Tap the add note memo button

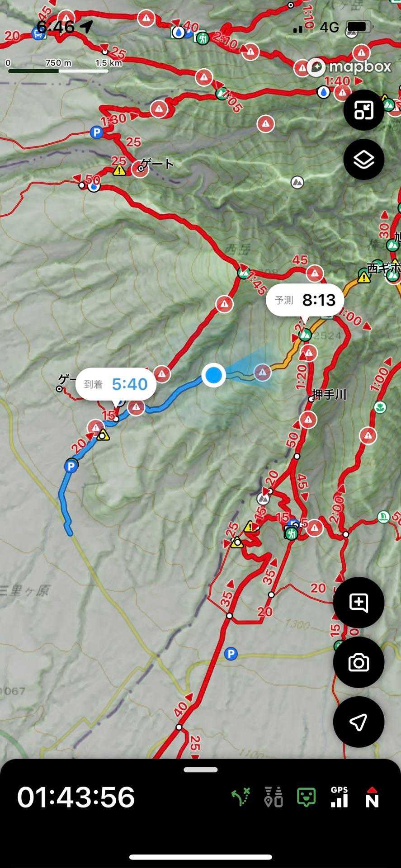[359, 603]
